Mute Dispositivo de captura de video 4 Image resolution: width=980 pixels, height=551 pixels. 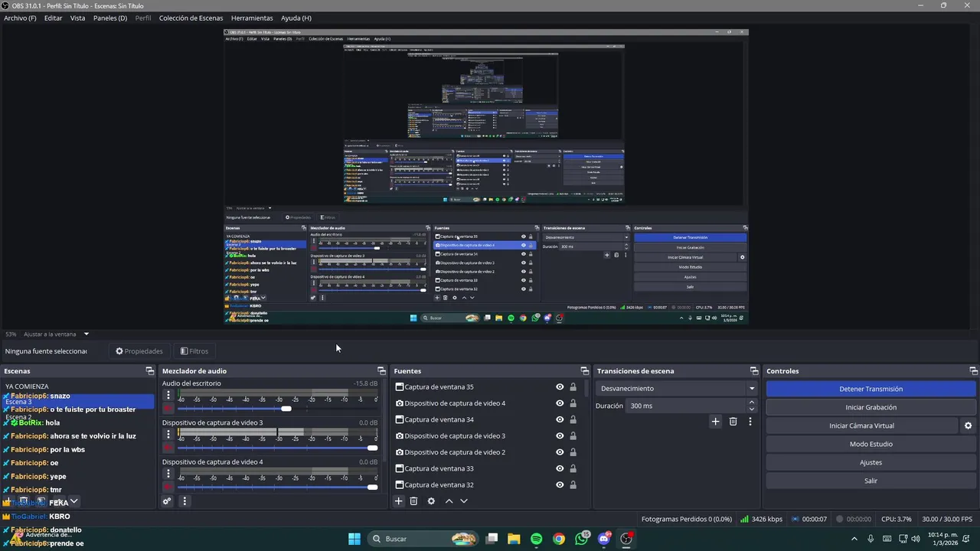(x=168, y=487)
